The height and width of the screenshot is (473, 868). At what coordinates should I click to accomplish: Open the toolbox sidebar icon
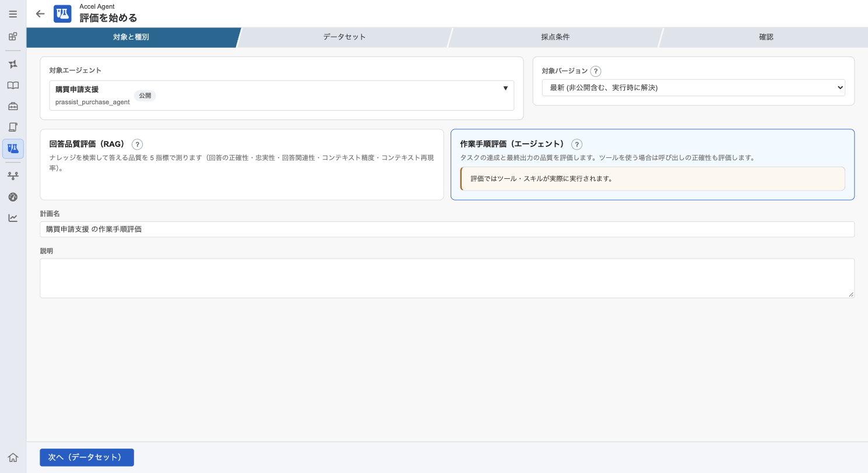click(13, 106)
